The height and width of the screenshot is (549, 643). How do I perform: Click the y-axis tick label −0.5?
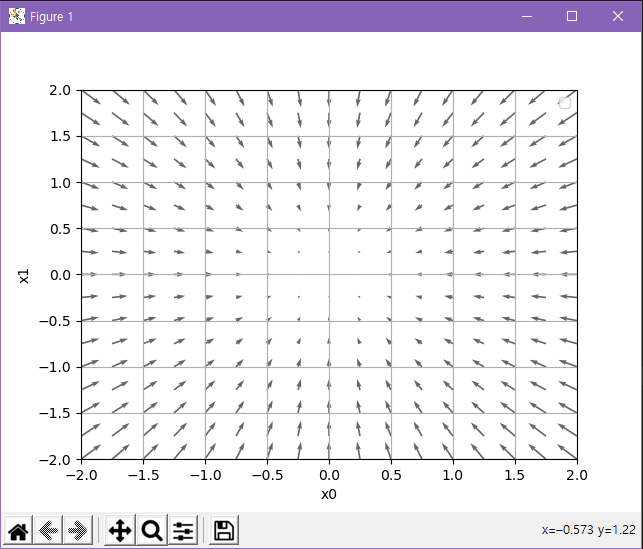tap(55, 321)
